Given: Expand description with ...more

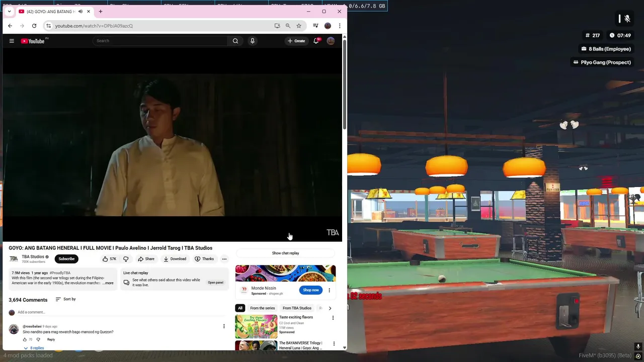Looking at the screenshot, I should 108,283.
